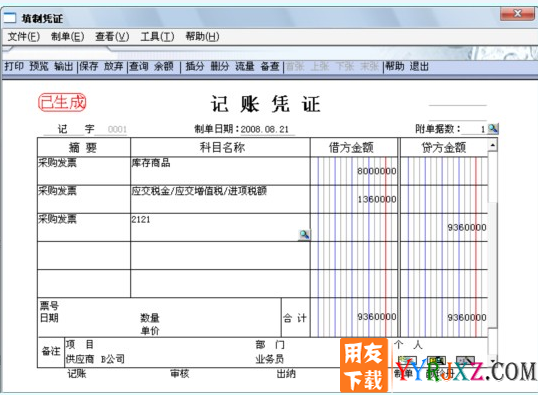Click 打印 in the toolbar
538x395 pixels.
[14, 66]
